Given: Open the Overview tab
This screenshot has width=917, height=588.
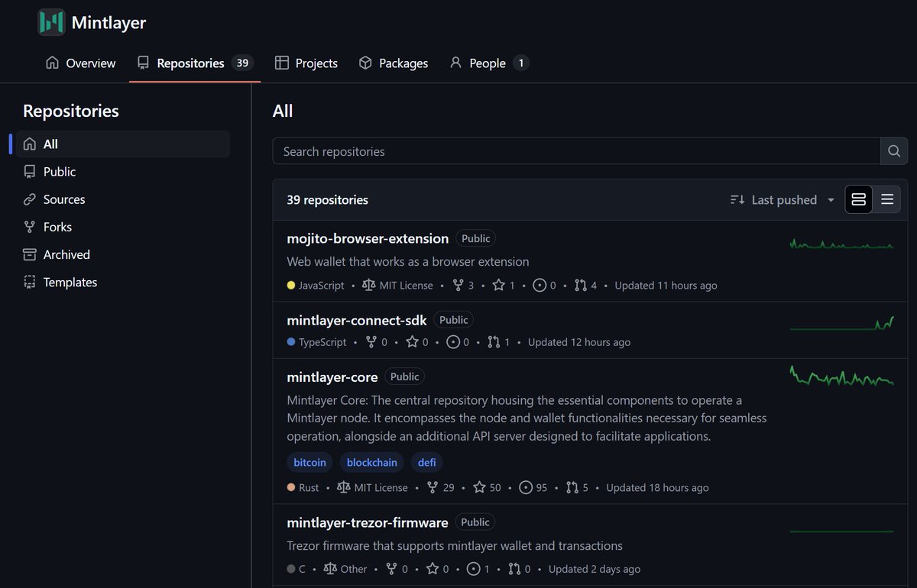Looking at the screenshot, I should pyautogui.click(x=81, y=63).
